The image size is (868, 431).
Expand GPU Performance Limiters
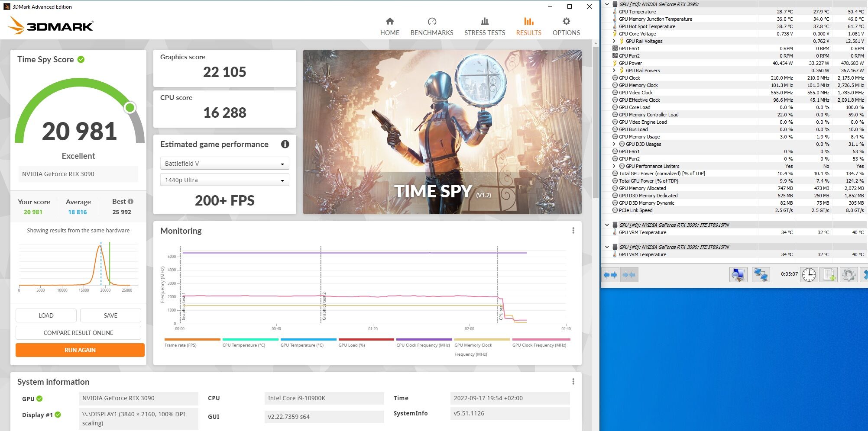[x=614, y=166]
